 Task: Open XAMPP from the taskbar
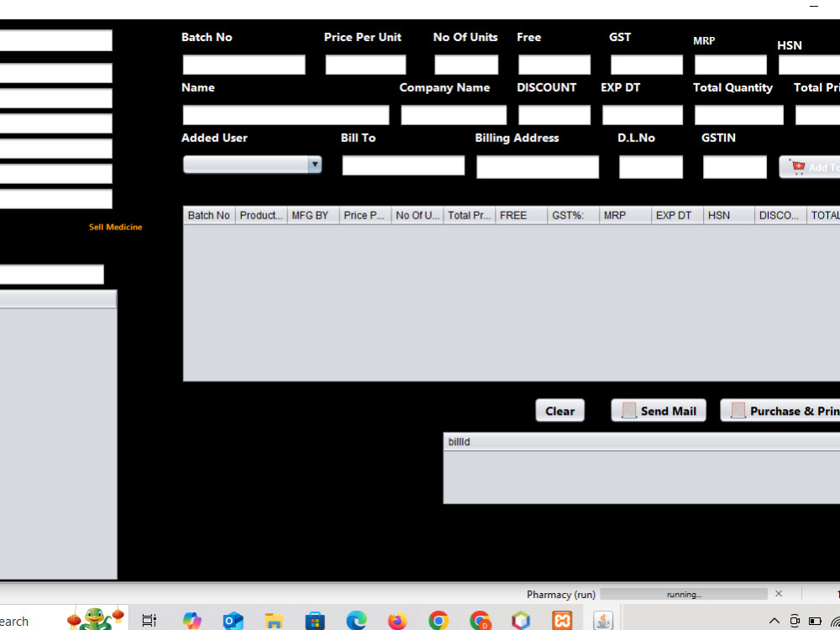point(562,621)
